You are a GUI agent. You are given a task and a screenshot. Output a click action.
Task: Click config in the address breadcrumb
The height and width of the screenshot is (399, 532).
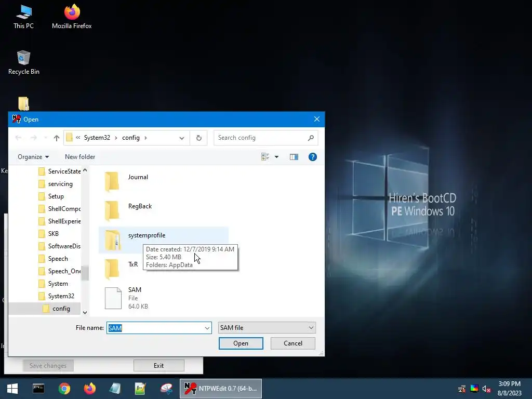131,138
